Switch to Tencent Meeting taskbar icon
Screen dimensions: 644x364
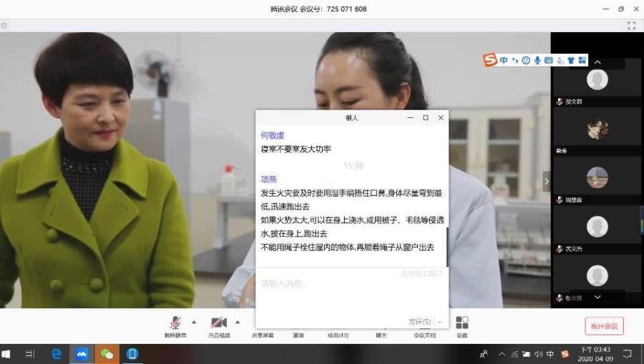[x=82, y=354]
